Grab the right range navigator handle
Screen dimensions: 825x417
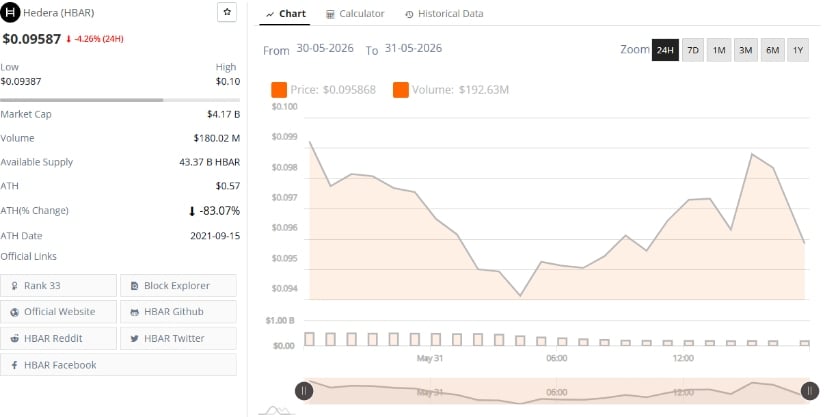[810, 391]
